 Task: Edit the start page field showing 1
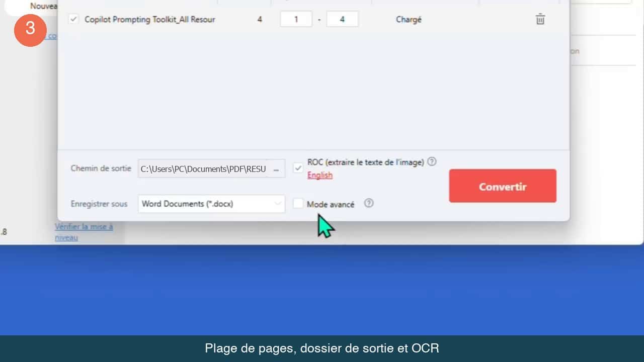tap(296, 20)
